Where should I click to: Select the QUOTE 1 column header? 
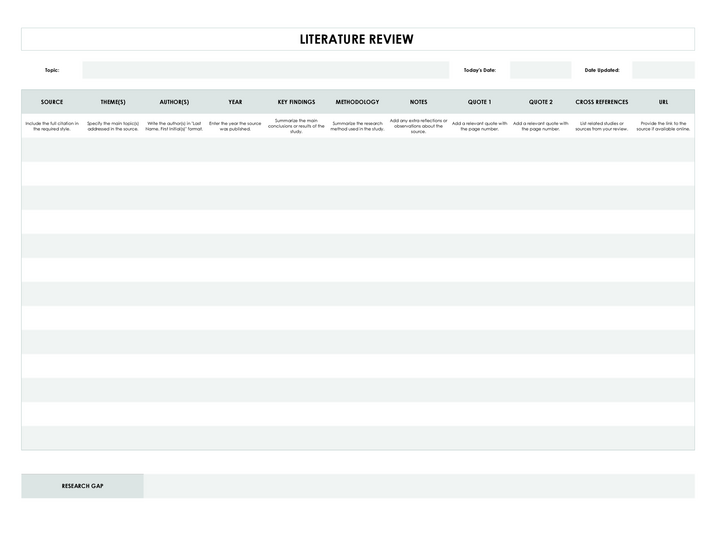point(479,102)
